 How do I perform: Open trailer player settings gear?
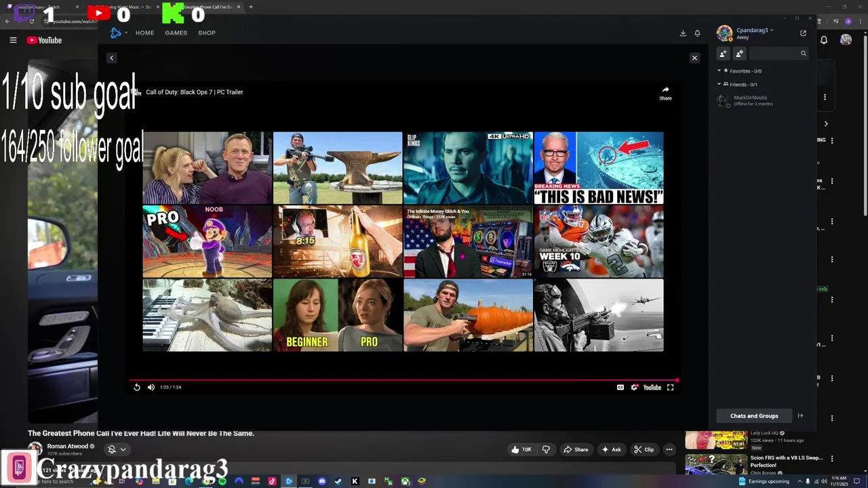(x=634, y=387)
